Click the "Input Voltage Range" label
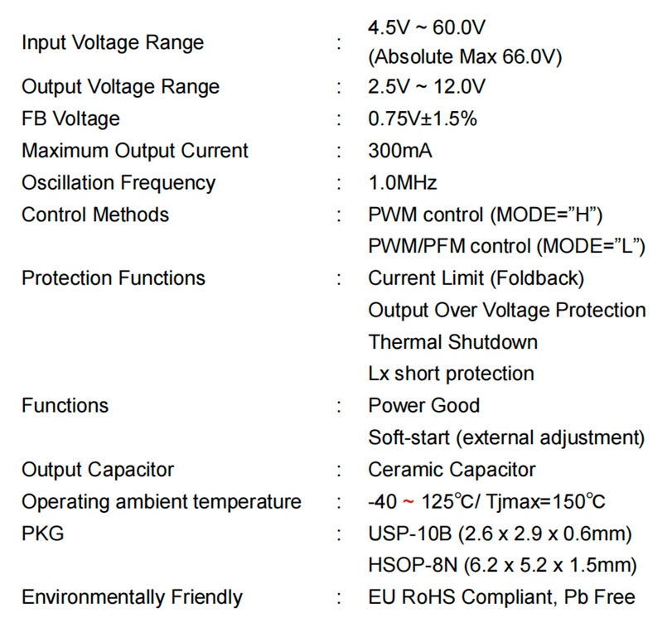 tap(113, 43)
